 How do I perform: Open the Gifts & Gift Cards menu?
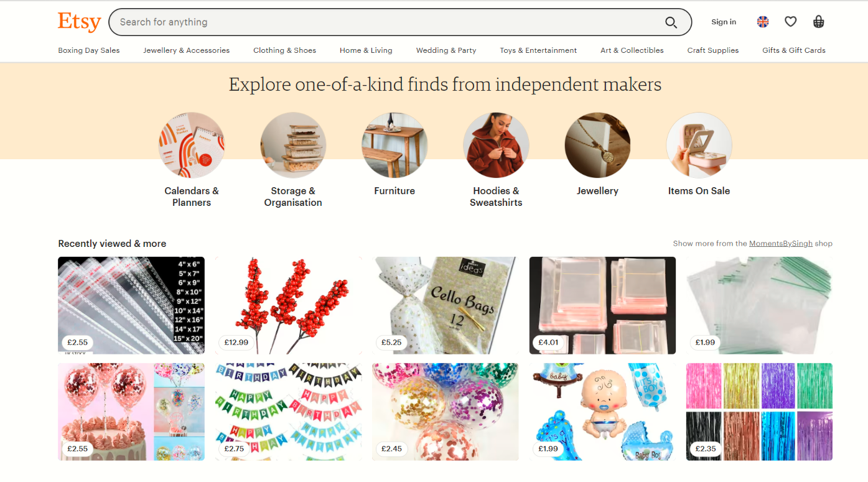tap(794, 50)
